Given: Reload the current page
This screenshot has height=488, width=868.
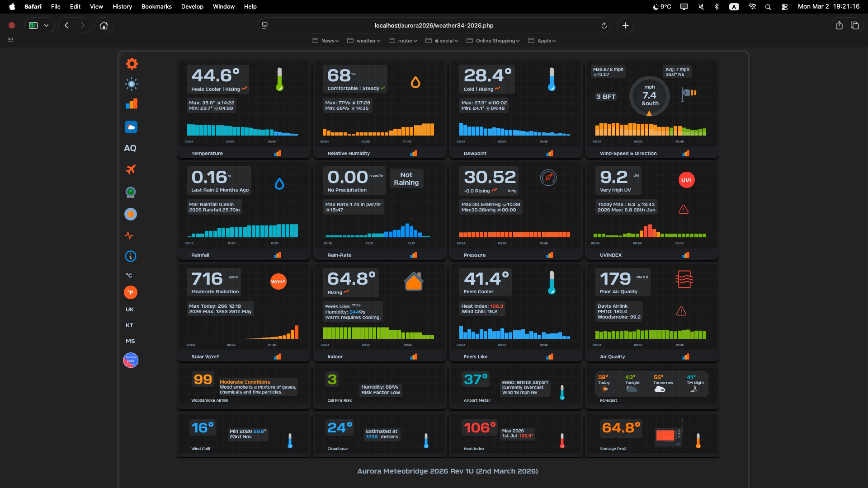Looking at the screenshot, I should (x=604, y=26).
